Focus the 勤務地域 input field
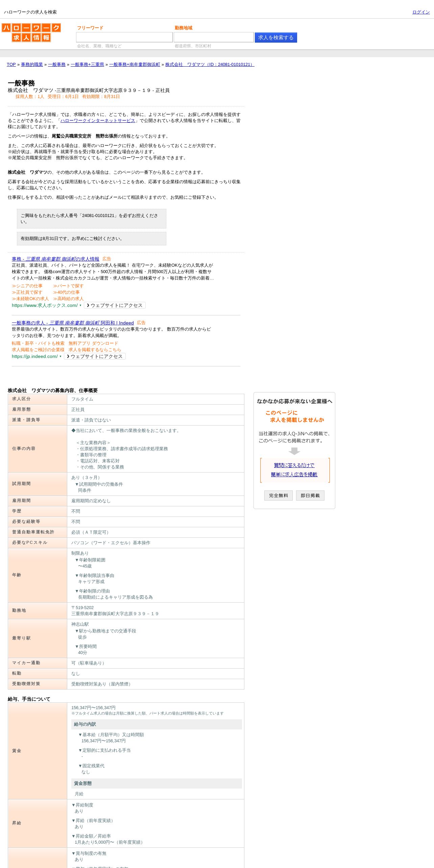434x868 pixels. click(x=214, y=37)
